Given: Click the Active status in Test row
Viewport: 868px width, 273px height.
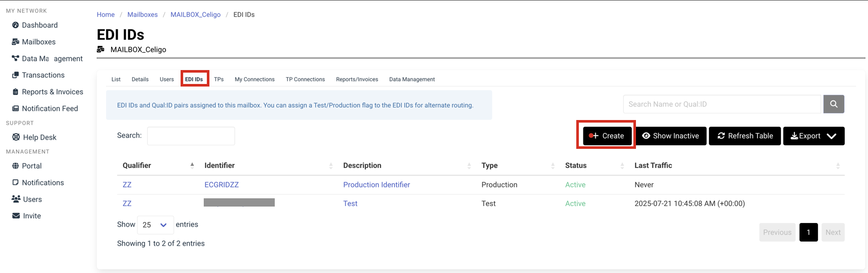Looking at the screenshot, I should pos(575,203).
